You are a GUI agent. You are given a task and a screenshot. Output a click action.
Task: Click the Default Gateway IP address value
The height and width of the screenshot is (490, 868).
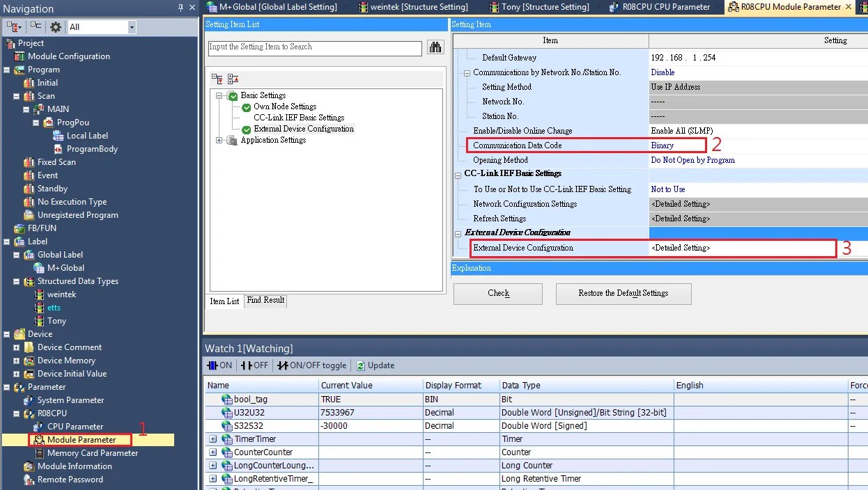pos(683,58)
